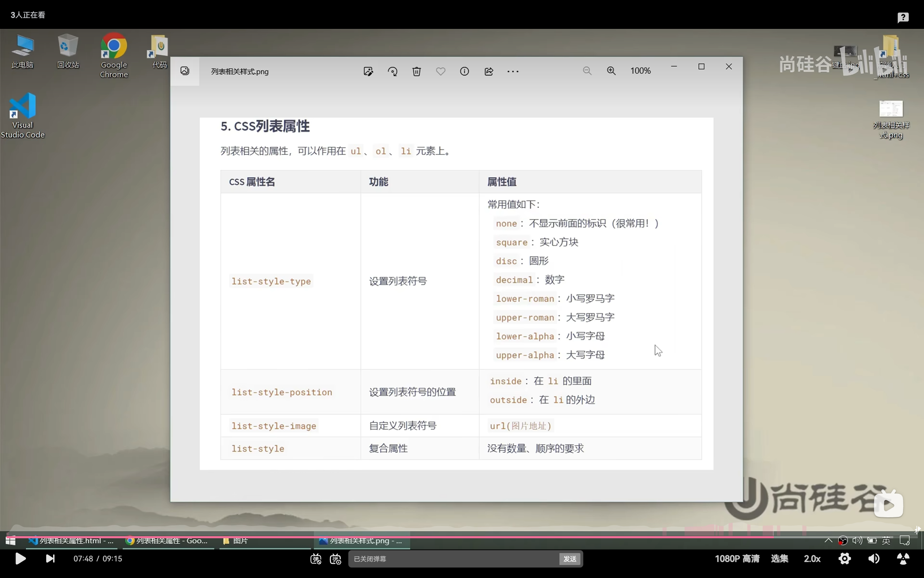Zoom in on the image
Viewport: 924px width, 578px height.
(x=611, y=71)
